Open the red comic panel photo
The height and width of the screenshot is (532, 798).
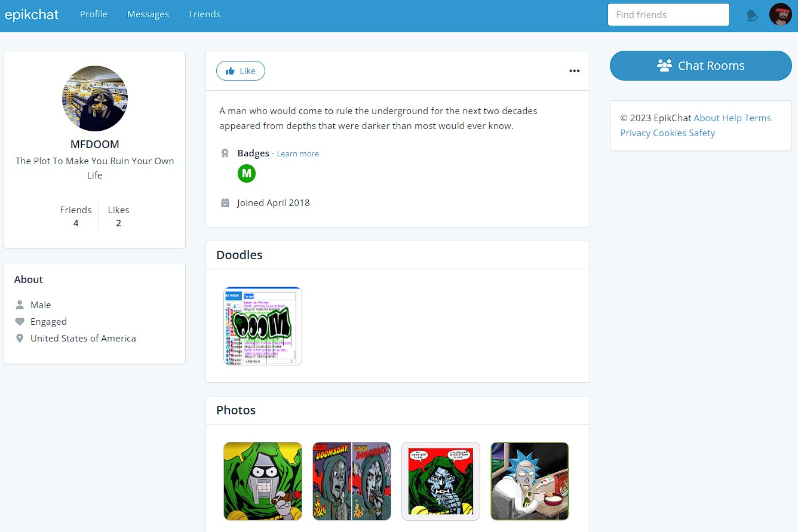click(x=441, y=481)
